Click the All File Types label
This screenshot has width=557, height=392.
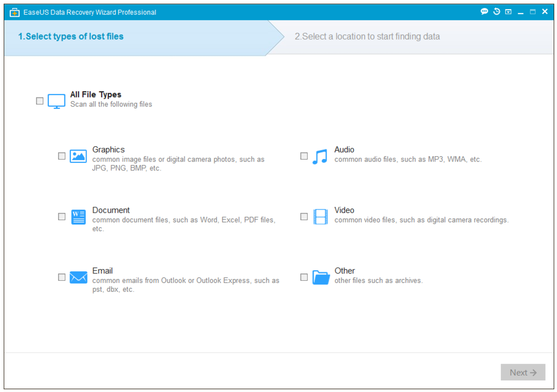click(x=96, y=94)
